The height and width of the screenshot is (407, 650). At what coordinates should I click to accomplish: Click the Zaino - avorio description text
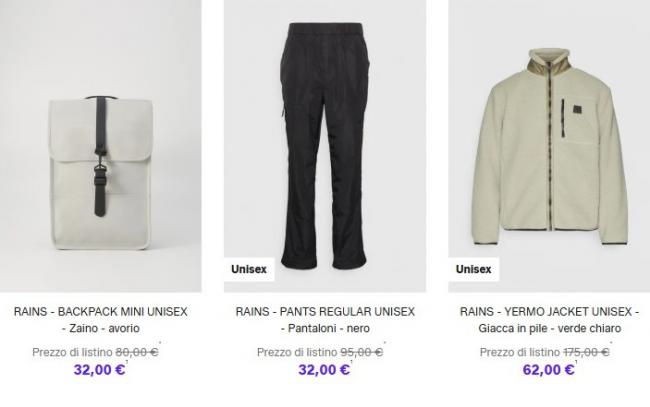click(x=101, y=328)
